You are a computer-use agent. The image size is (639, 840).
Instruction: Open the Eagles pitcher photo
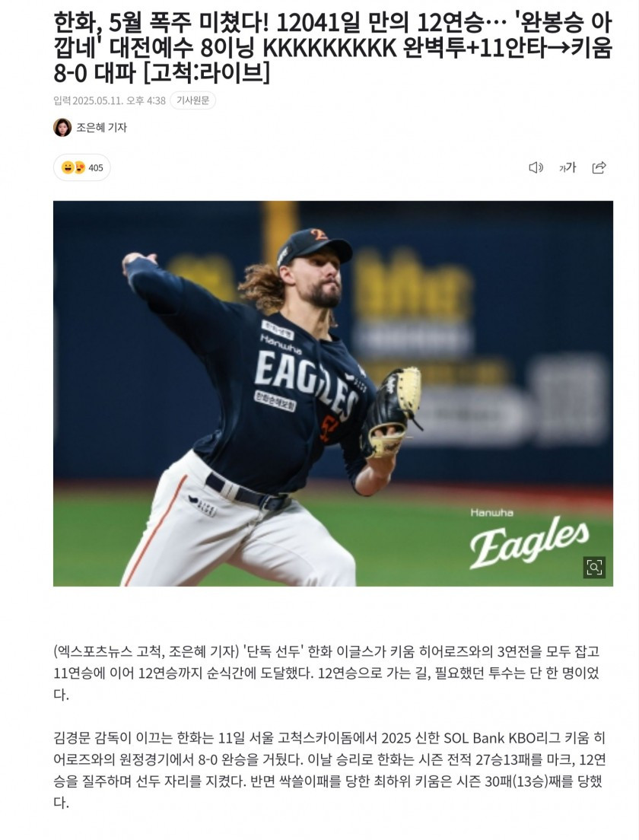(x=333, y=393)
